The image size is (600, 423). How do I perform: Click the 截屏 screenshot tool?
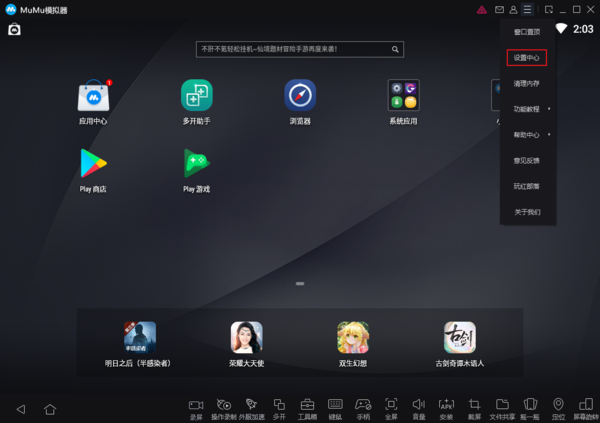point(474,407)
